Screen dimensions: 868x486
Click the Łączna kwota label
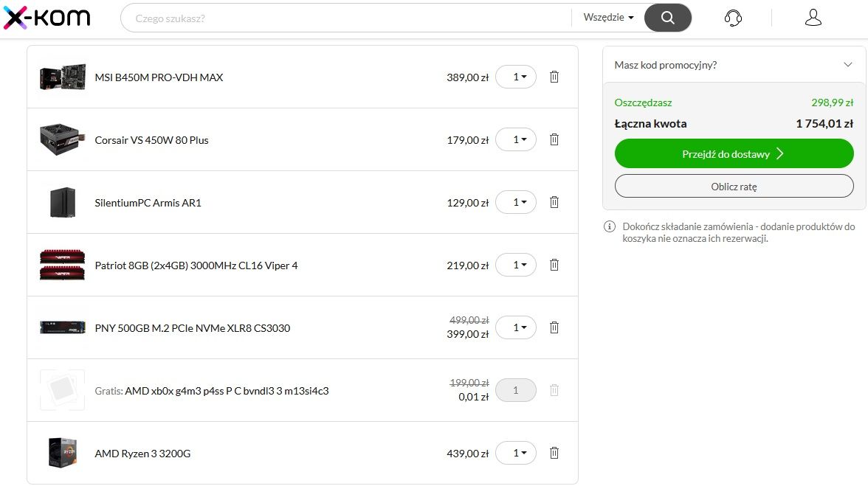tap(650, 124)
